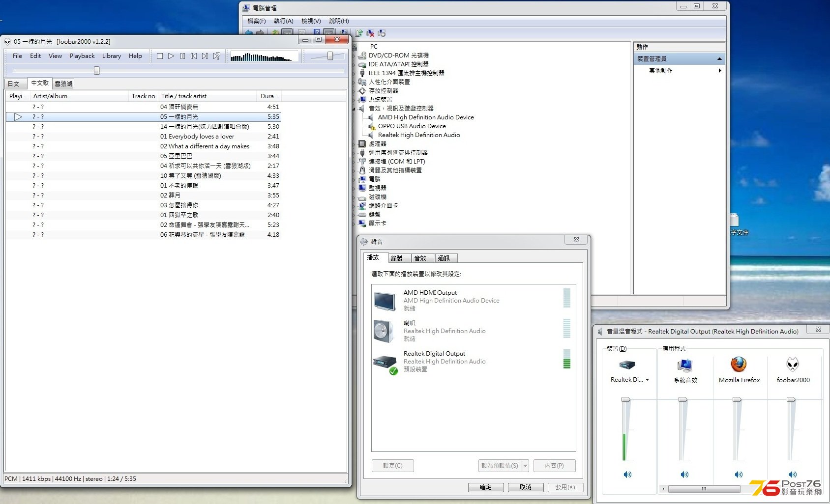Click the Realtek High Definition Audio tree icon
830x504 pixels.
[x=372, y=135]
